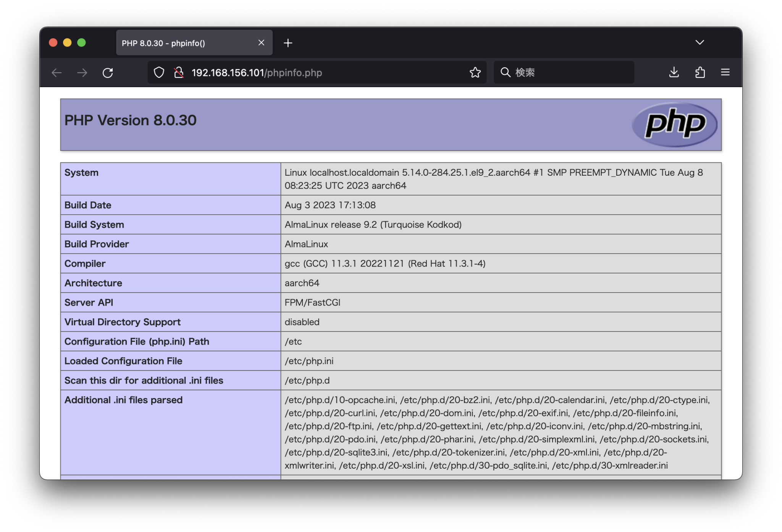Click the magnifying glass in the search bar
Screen dimensions: 782x532
505,72
